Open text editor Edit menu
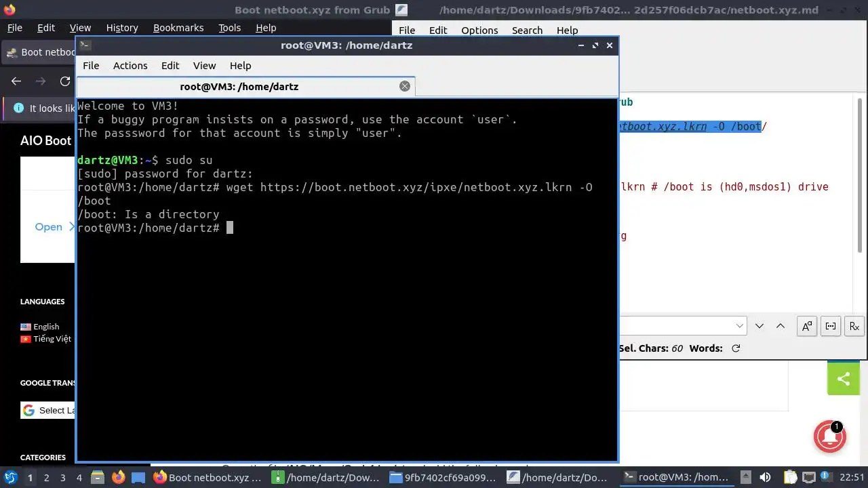The height and width of the screenshot is (488, 868). 438,30
